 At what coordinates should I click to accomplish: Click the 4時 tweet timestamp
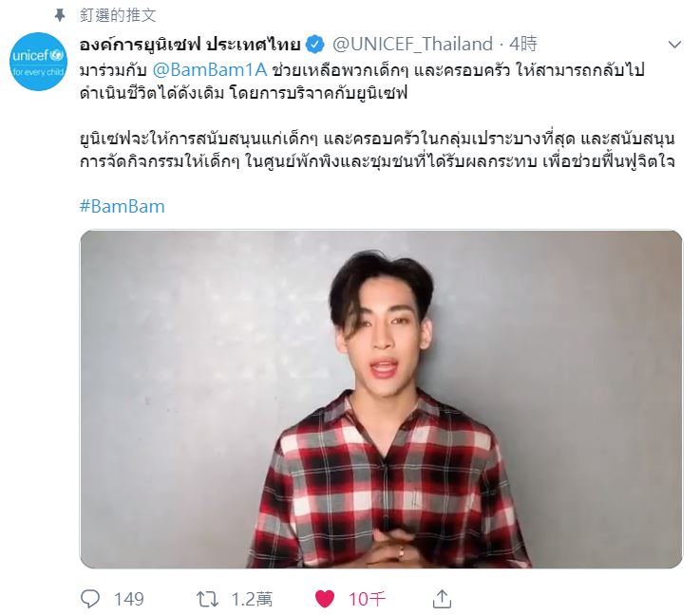coord(523,45)
